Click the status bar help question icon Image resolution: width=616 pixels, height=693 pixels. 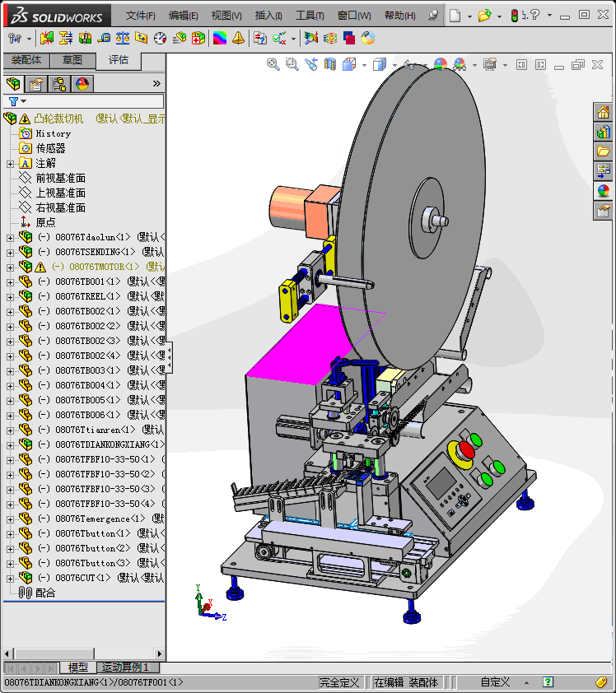[548, 682]
